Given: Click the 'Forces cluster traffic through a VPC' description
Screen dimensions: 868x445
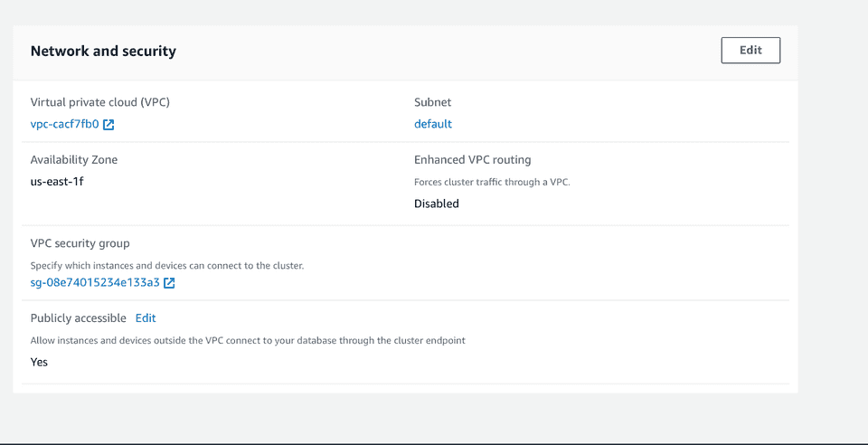Looking at the screenshot, I should click(492, 182).
